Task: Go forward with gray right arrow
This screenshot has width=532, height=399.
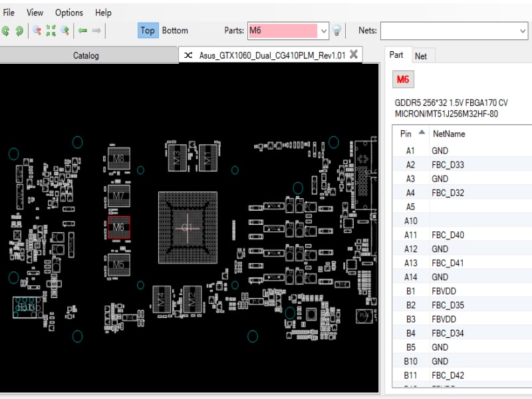Action: [x=96, y=31]
